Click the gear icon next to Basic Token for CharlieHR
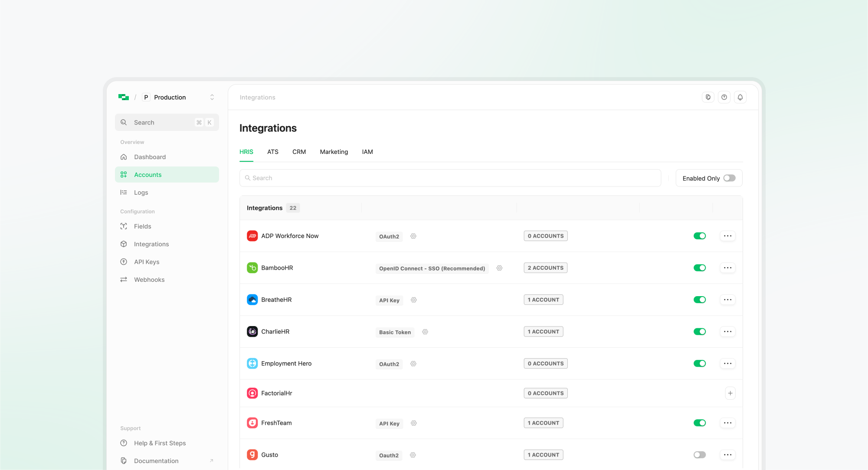 [425, 332]
